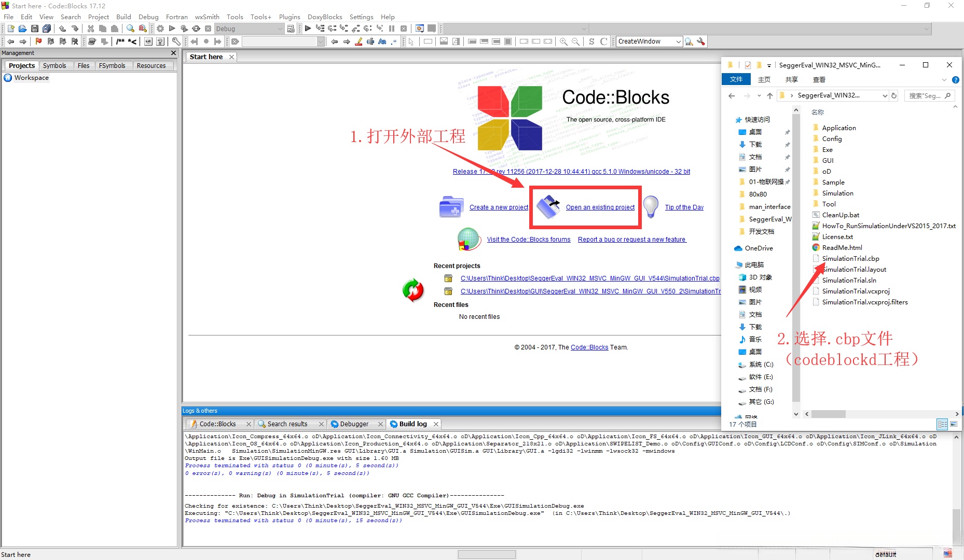The image size is (964, 560).
Task: Select the Application folder in Explorer
Action: coord(839,128)
